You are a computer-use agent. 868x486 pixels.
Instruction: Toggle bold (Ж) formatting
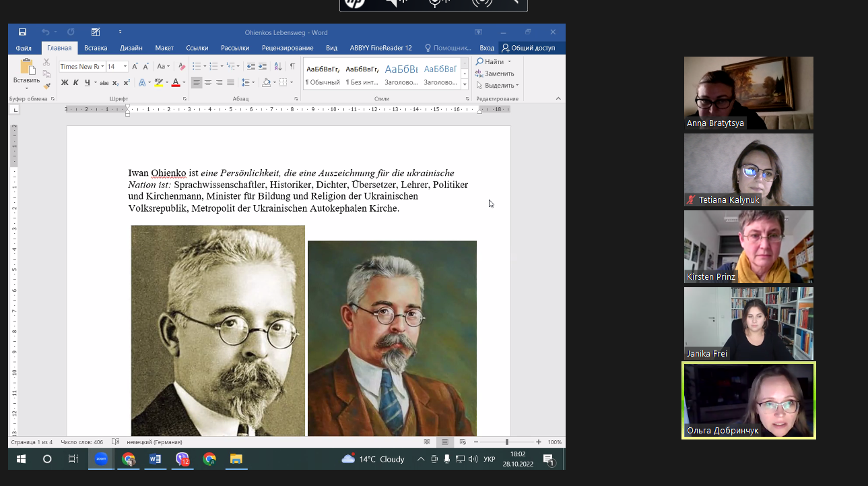coord(65,83)
